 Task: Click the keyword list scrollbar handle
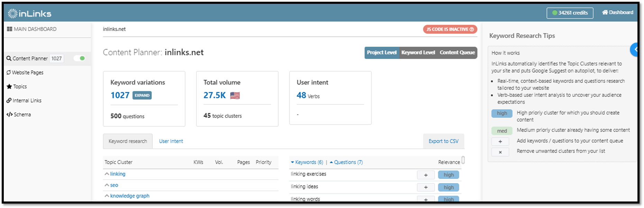tap(463, 160)
